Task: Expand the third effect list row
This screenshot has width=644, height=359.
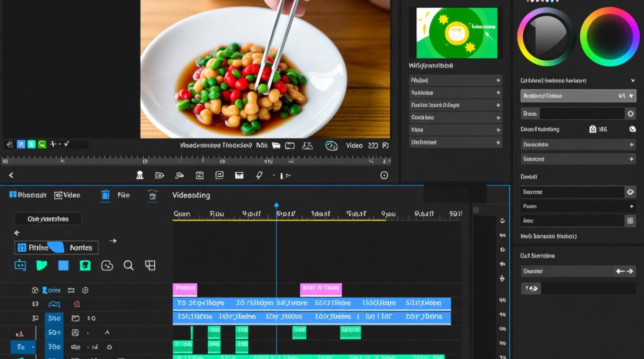Action: 456,105
